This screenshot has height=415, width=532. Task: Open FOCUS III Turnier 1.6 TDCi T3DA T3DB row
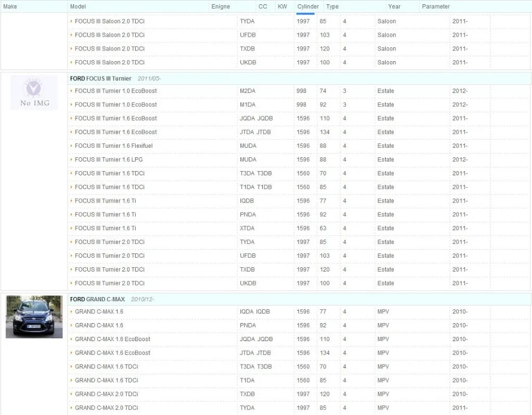299,173
